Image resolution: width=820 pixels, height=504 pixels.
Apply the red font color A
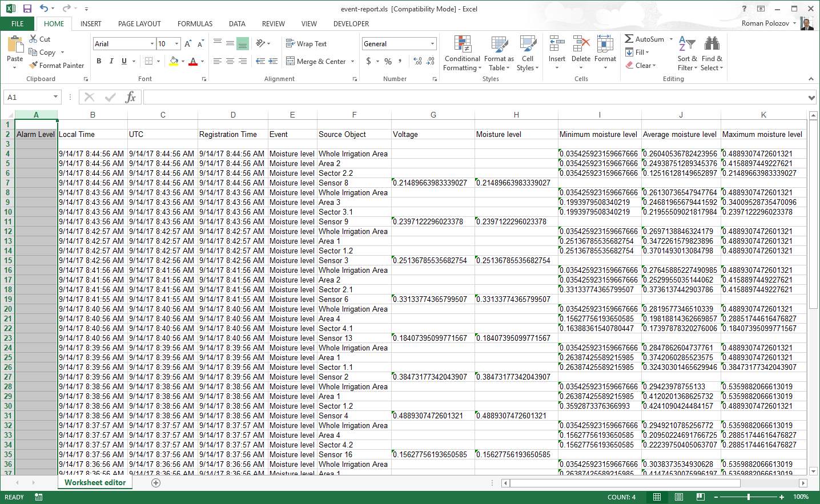pyautogui.click(x=193, y=61)
